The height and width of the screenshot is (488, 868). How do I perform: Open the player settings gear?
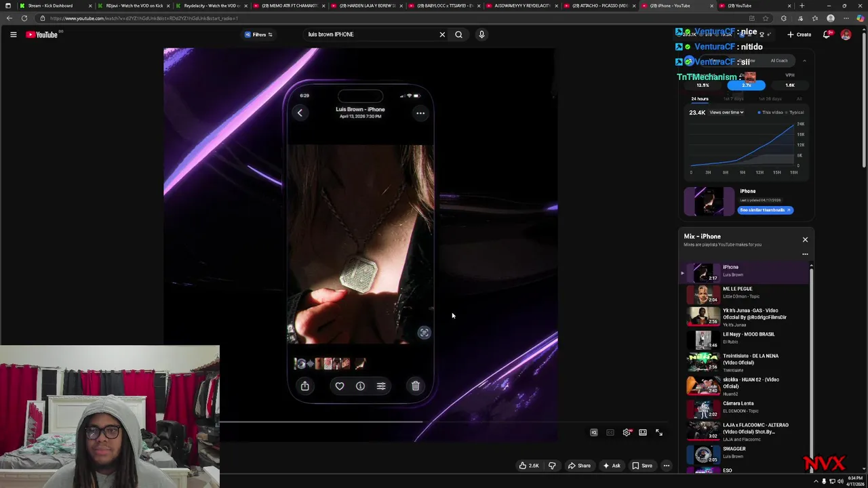coord(627,432)
